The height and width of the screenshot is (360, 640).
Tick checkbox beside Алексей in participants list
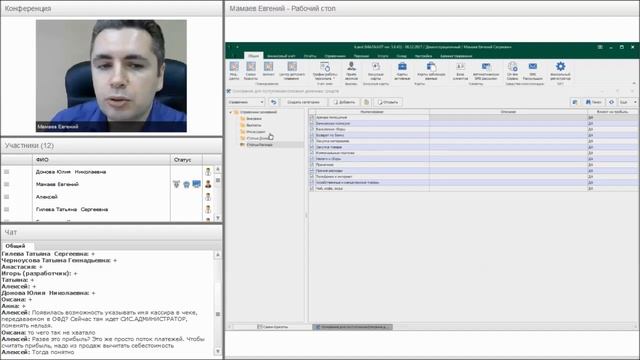coord(7,197)
